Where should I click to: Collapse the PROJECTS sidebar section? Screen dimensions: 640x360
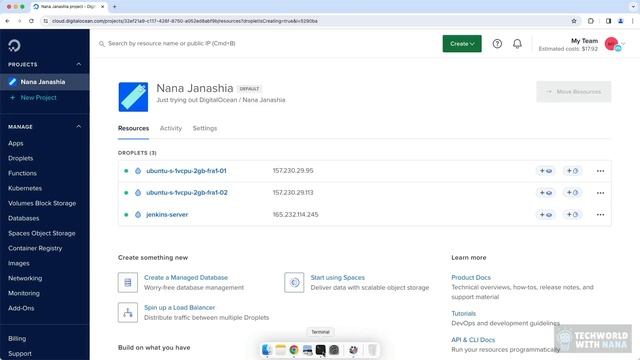pyautogui.click(x=78, y=64)
